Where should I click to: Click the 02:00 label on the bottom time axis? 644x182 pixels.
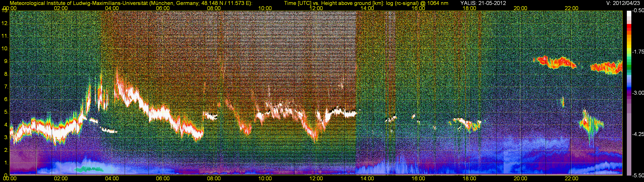tap(61, 179)
